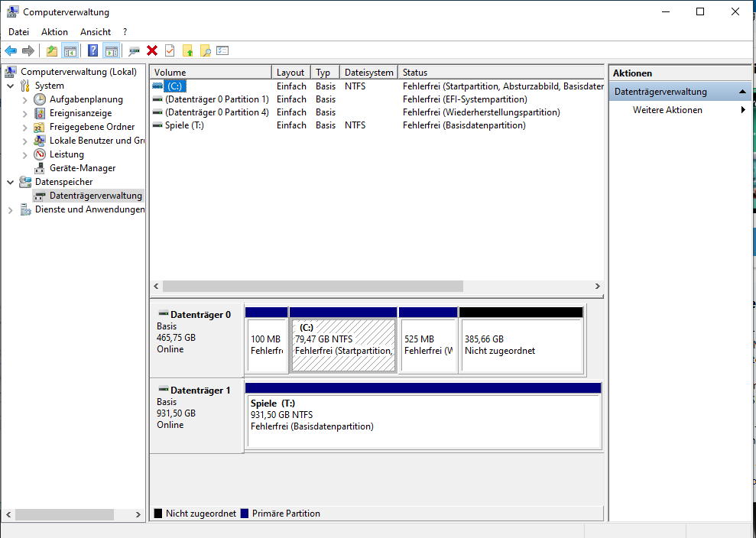Select Dienste und Anwendungen node
Screen dimensions: 756x538
(89, 209)
